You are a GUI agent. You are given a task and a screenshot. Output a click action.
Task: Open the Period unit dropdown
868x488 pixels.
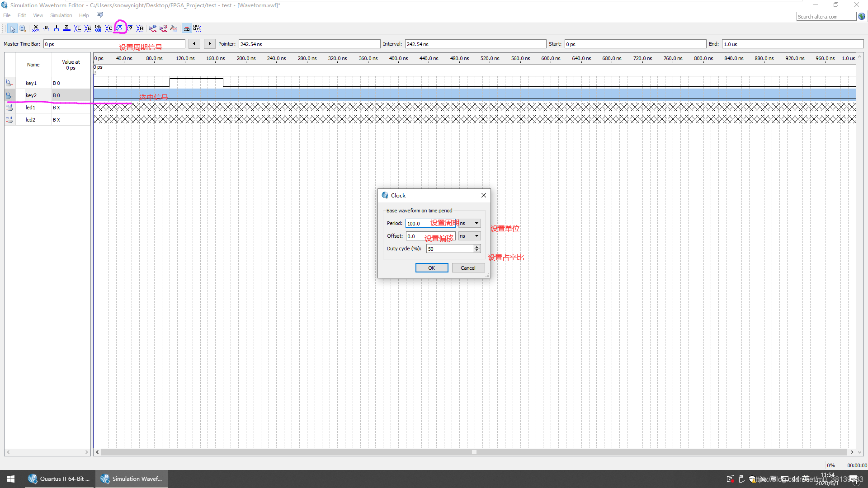click(476, 223)
